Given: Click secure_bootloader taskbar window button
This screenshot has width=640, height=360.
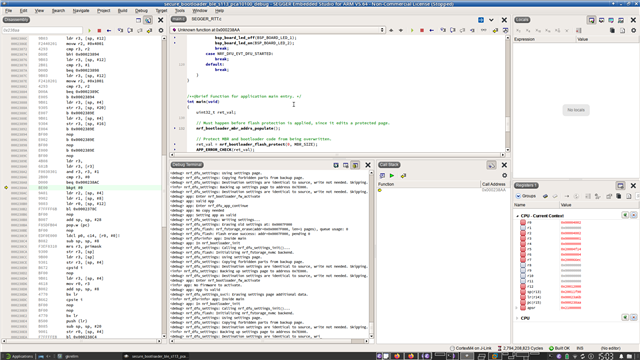Looking at the screenshot, I should coord(156,356).
